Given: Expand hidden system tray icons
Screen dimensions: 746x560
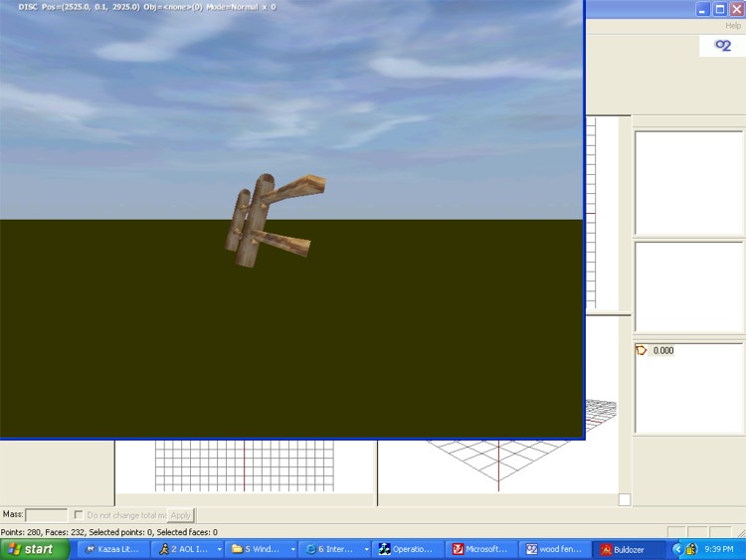Looking at the screenshot, I should click(677, 549).
